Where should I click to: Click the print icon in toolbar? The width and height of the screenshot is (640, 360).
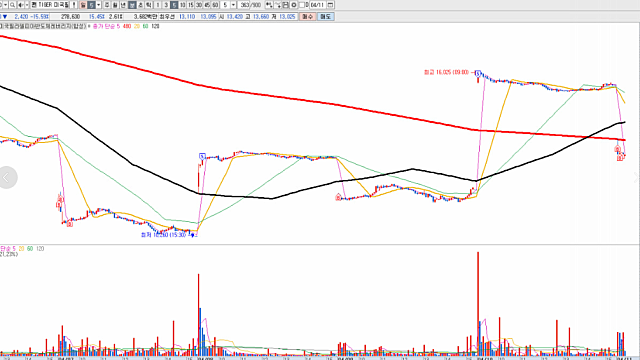click(286, 5)
